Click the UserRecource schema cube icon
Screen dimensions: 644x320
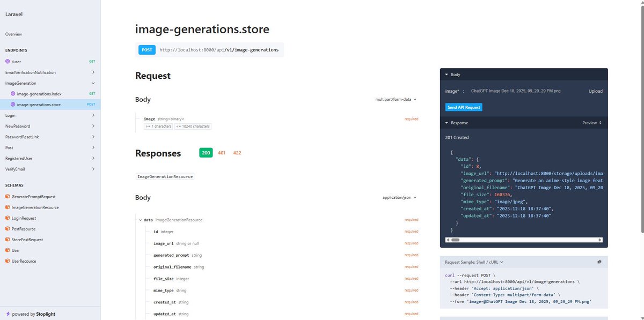coord(8,261)
